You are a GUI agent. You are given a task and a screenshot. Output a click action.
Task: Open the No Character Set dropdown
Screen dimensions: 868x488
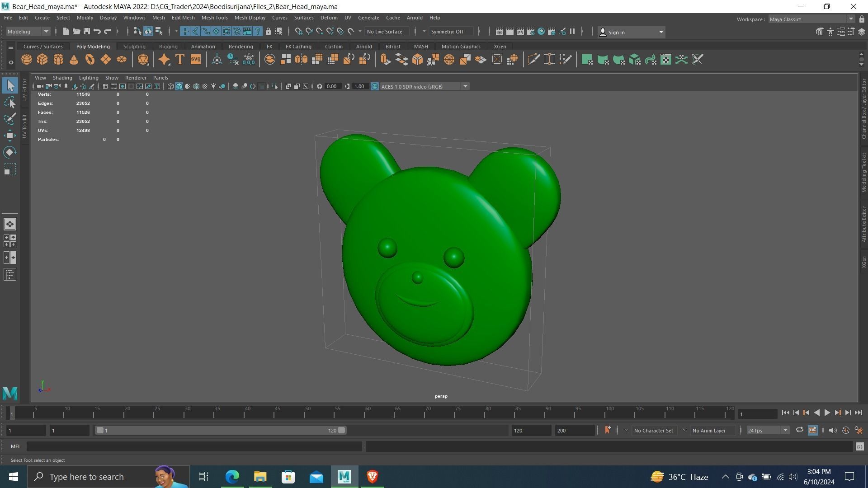tap(653, 431)
